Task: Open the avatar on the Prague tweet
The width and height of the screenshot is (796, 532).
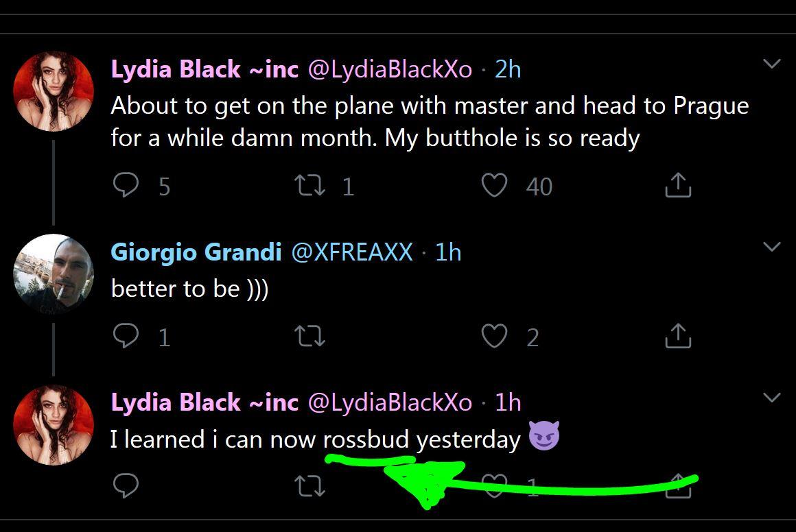Action: click(x=54, y=91)
